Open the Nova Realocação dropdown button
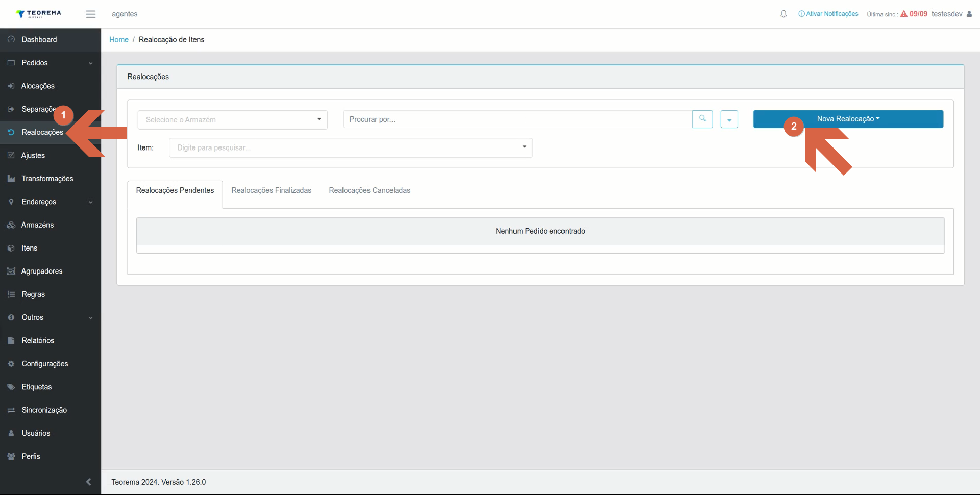Screen dimensions: 980x495 [848, 119]
